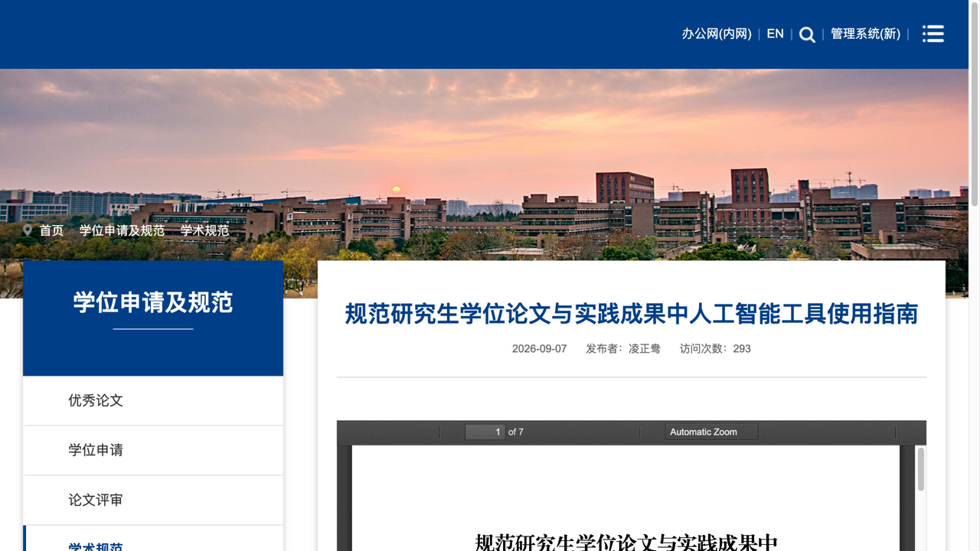
Task: Click the article title heading
Action: tap(632, 314)
